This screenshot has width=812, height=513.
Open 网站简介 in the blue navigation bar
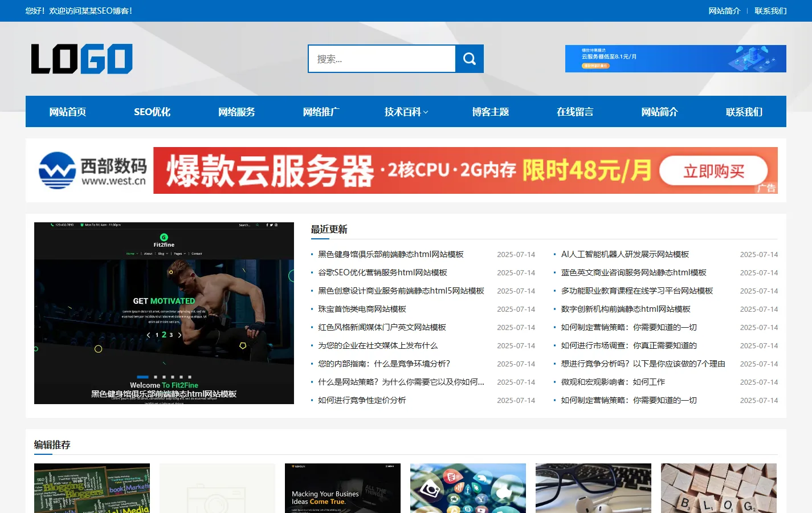[x=659, y=112]
